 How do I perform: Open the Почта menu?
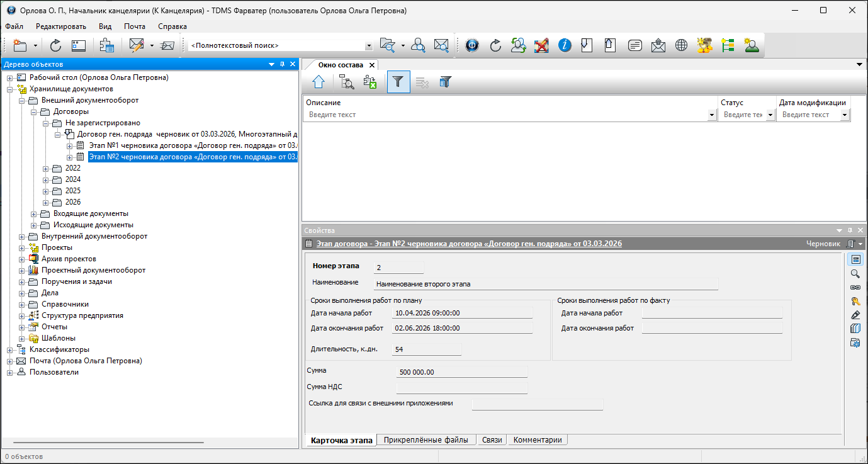point(135,26)
